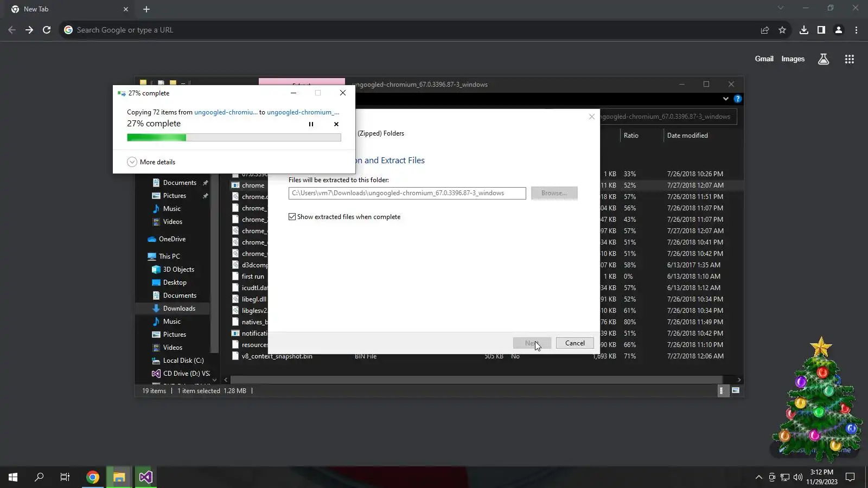This screenshot has height=488, width=868.
Task: Switch Explorer to large thumbnails view icon
Action: coord(736,390)
